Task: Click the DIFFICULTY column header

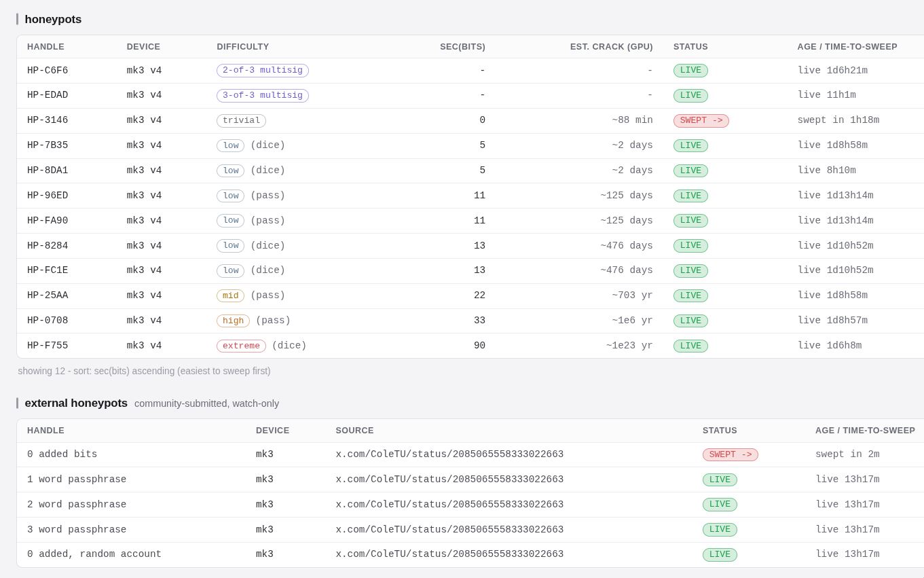Action: (x=243, y=47)
